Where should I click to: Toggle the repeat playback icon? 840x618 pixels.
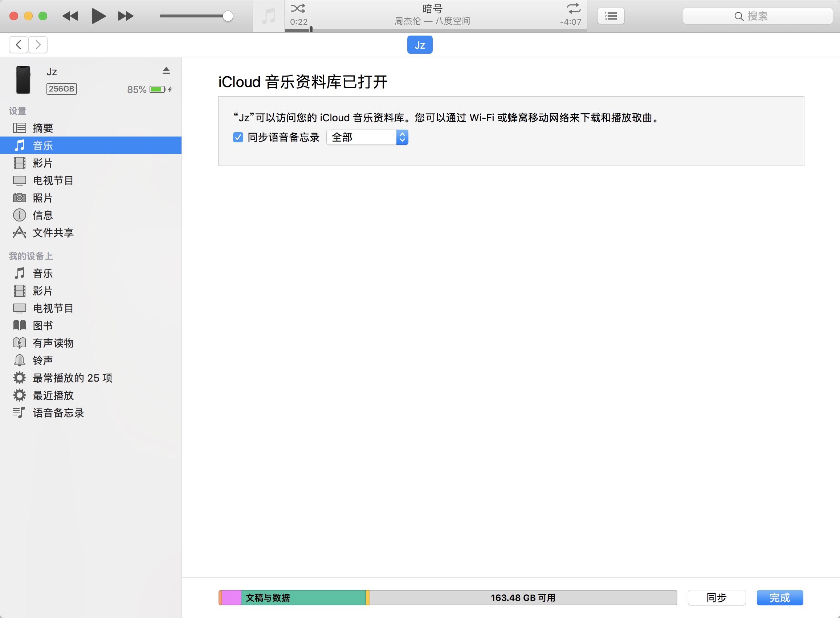573,8
